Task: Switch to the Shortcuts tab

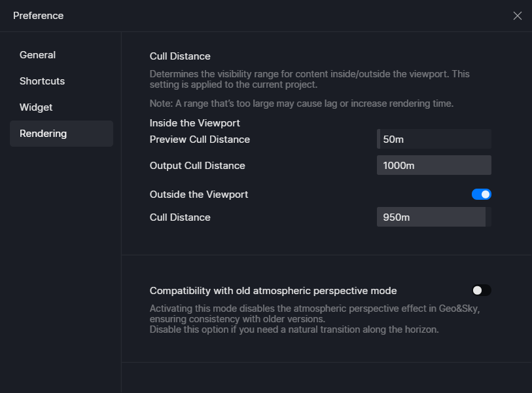Action: (x=42, y=81)
